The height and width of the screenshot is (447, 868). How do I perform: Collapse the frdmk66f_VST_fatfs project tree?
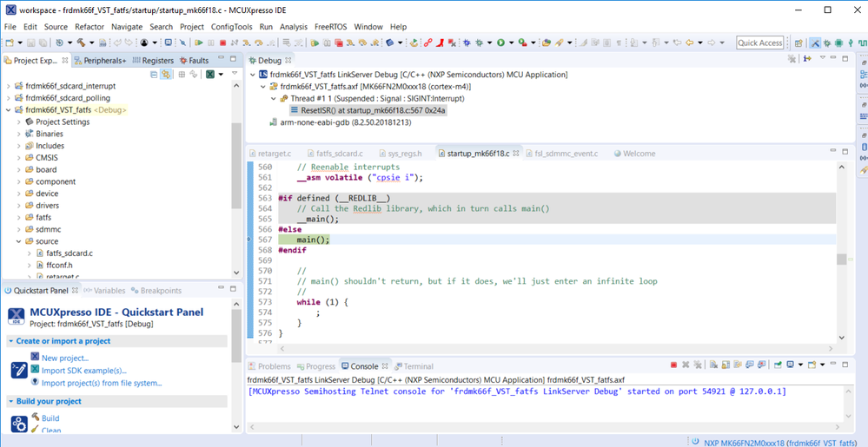click(x=9, y=110)
